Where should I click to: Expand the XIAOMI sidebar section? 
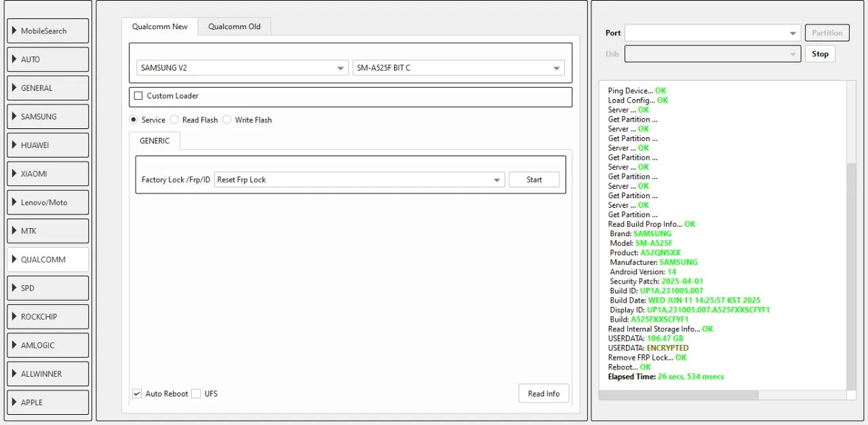pyautogui.click(x=48, y=174)
